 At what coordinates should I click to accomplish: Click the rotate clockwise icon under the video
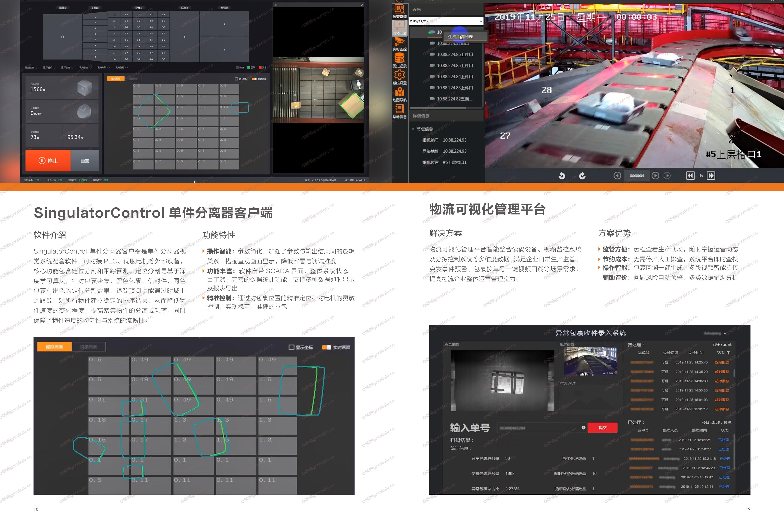pos(582,175)
